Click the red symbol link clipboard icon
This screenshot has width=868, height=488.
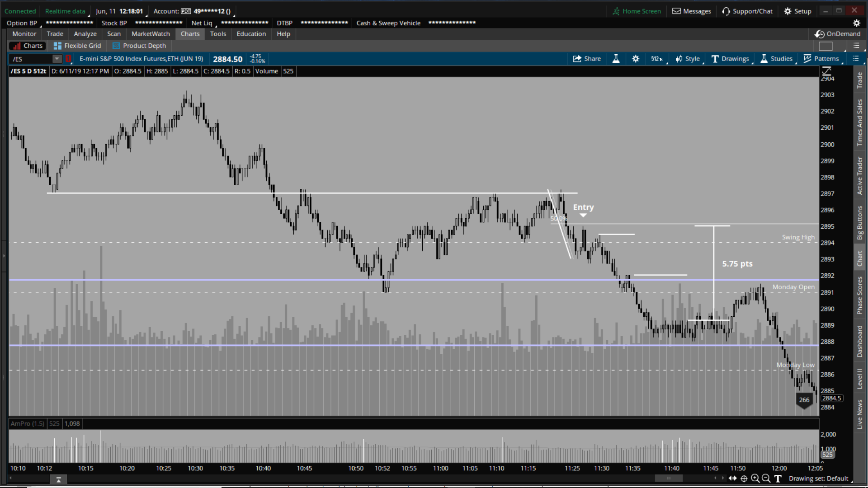(x=69, y=59)
